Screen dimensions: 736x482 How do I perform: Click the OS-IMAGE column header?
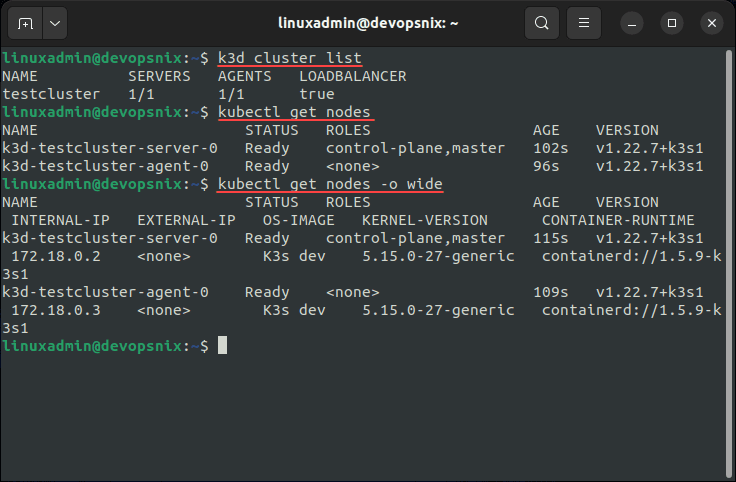tap(299, 220)
